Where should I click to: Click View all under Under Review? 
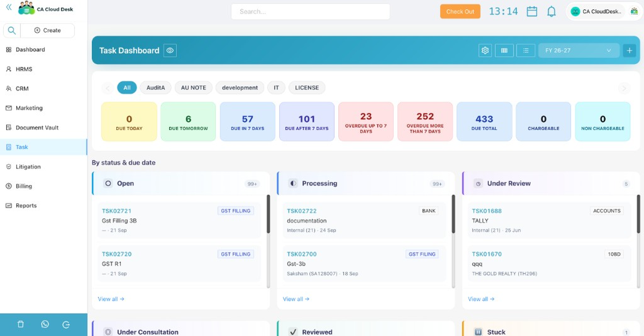[481, 299]
